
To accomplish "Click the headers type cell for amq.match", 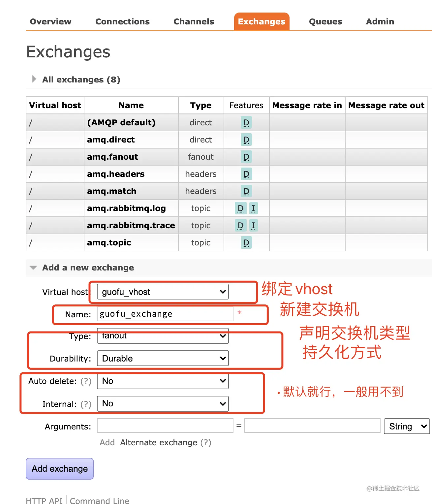I will [201, 191].
